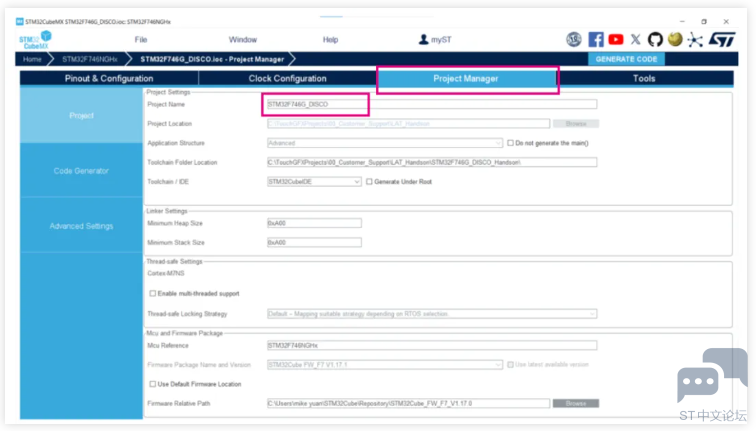Viewport: 756px width, 431px height.
Task: Click the myST user icon
Action: [x=423, y=40]
